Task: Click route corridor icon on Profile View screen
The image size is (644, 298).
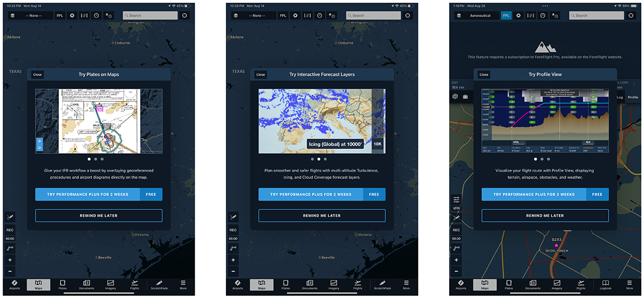Action: [530, 16]
